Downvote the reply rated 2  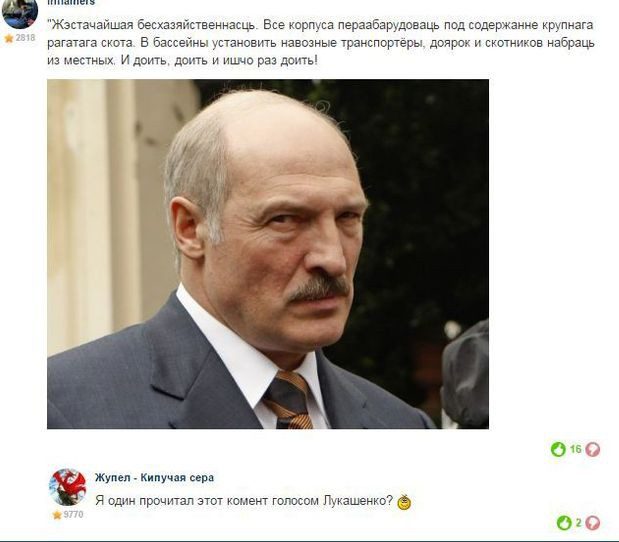pos(593,523)
